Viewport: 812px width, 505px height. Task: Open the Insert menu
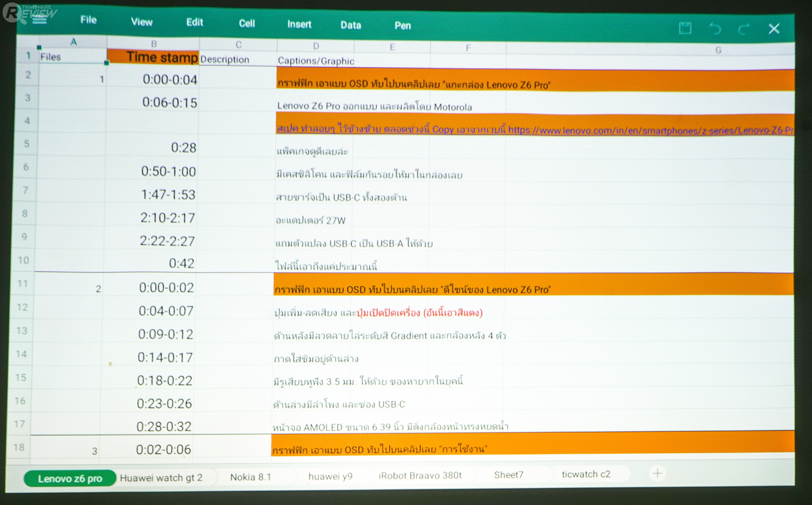tap(299, 24)
